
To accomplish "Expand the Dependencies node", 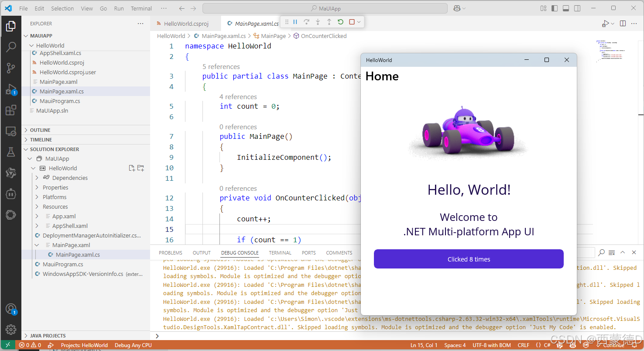I will click(37, 178).
